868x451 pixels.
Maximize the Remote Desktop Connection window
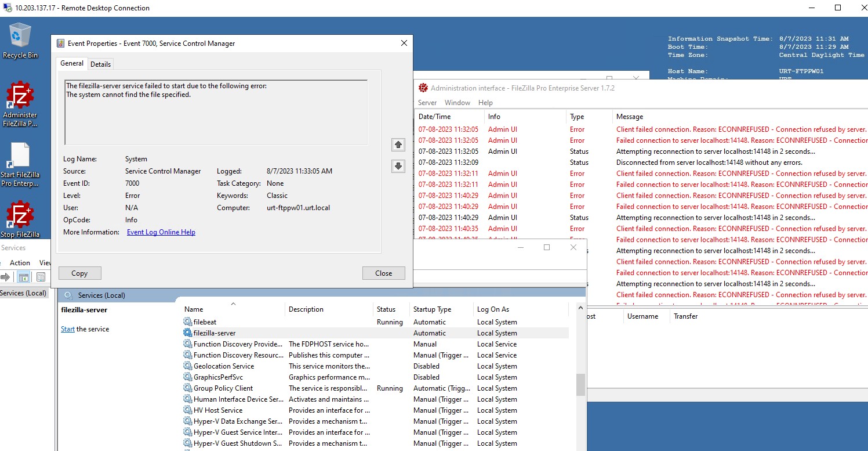[x=838, y=8]
